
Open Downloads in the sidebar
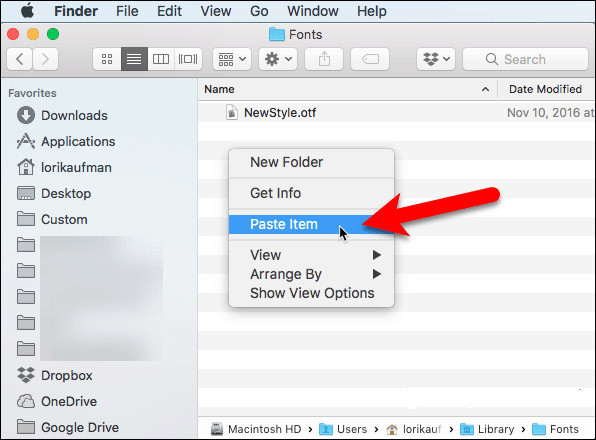click(x=74, y=116)
